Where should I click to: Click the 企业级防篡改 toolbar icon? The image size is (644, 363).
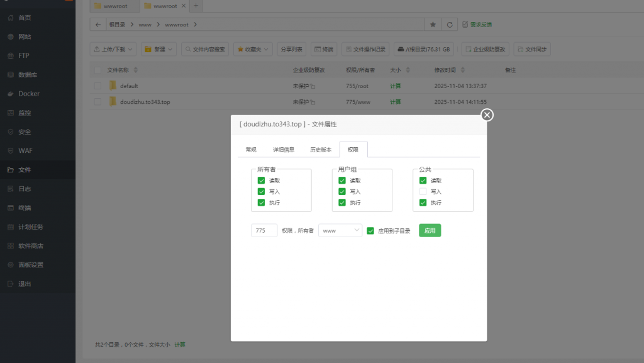[487, 48]
